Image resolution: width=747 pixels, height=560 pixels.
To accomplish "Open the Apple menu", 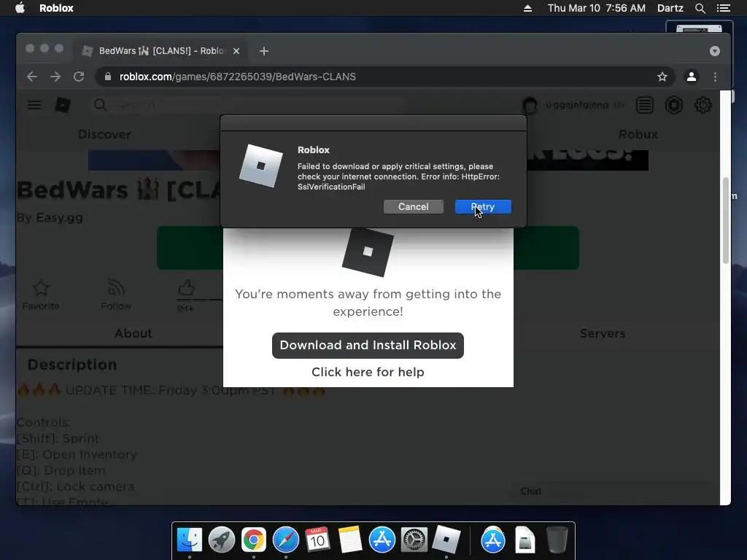I will coord(20,8).
